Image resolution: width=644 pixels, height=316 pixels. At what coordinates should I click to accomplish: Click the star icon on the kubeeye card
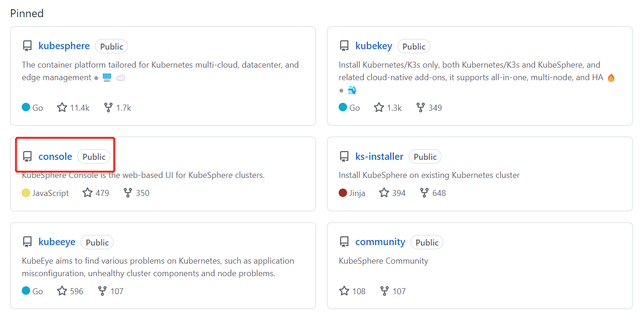click(61, 291)
